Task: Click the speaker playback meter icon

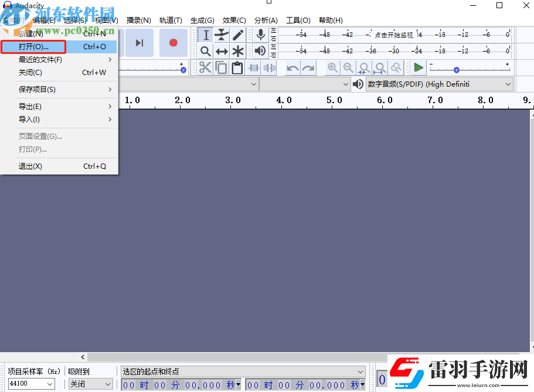Action: [x=260, y=51]
